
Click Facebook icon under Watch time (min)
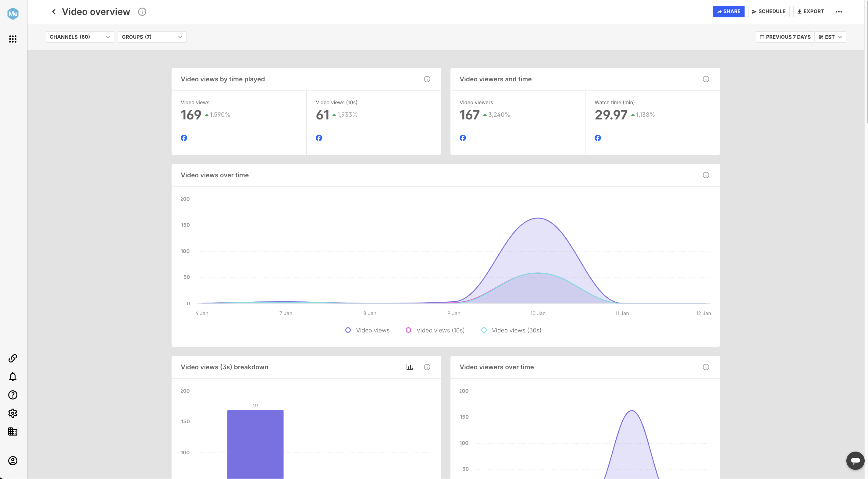[x=598, y=138]
